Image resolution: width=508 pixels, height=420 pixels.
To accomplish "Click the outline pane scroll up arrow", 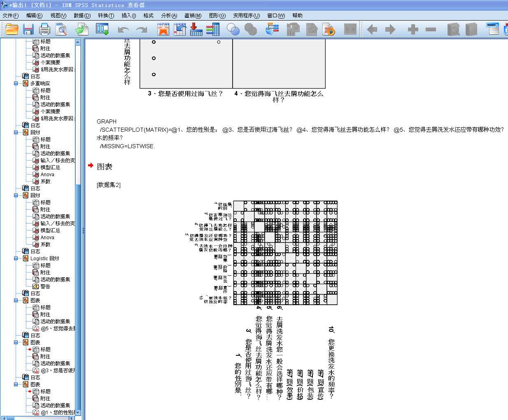I will (x=78, y=42).
